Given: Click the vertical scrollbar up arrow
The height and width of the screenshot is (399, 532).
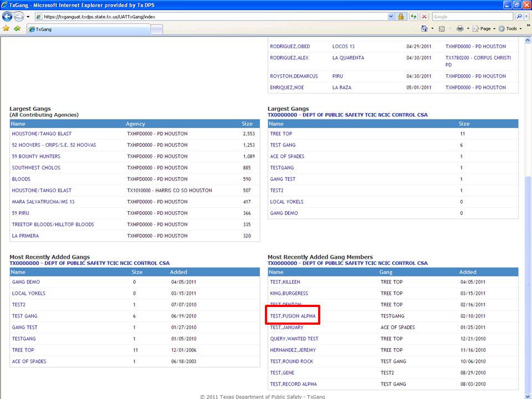Looking at the screenshot, I should pyautogui.click(x=528, y=40).
